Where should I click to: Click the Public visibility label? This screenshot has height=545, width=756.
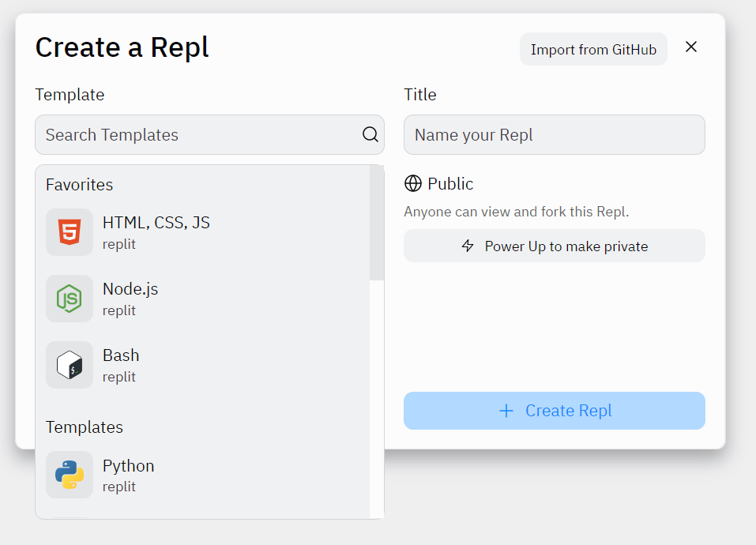pyautogui.click(x=450, y=183)
